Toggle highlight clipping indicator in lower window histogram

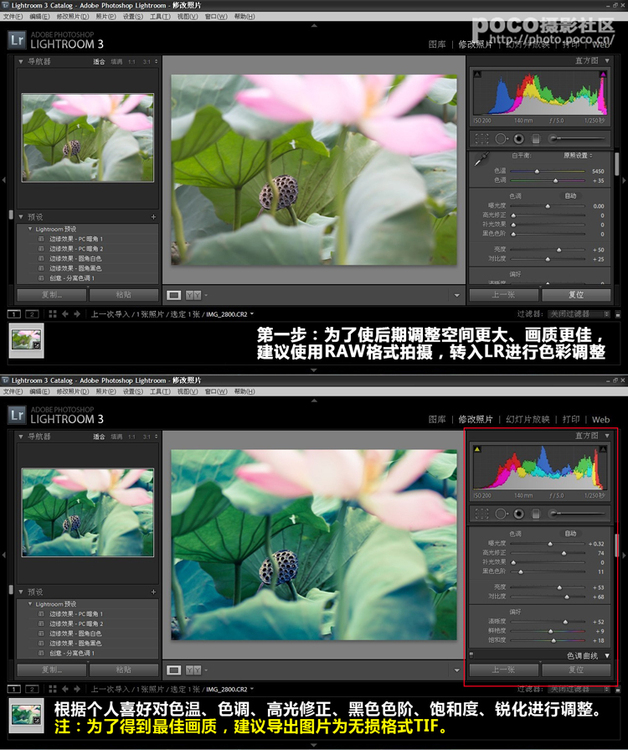pyautogui.click(x=603, y=449)
